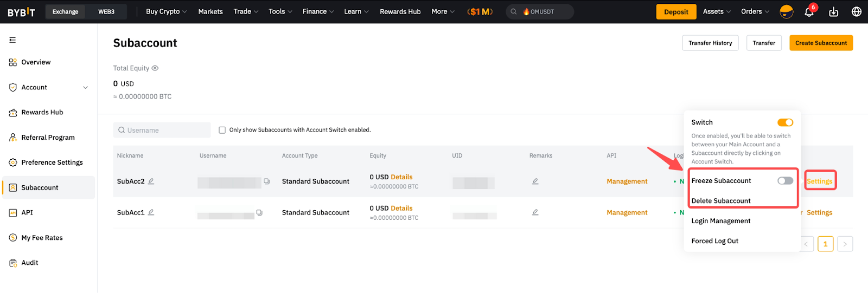Open Transfer History
The image size is (868, 293).
click(710, 43)
